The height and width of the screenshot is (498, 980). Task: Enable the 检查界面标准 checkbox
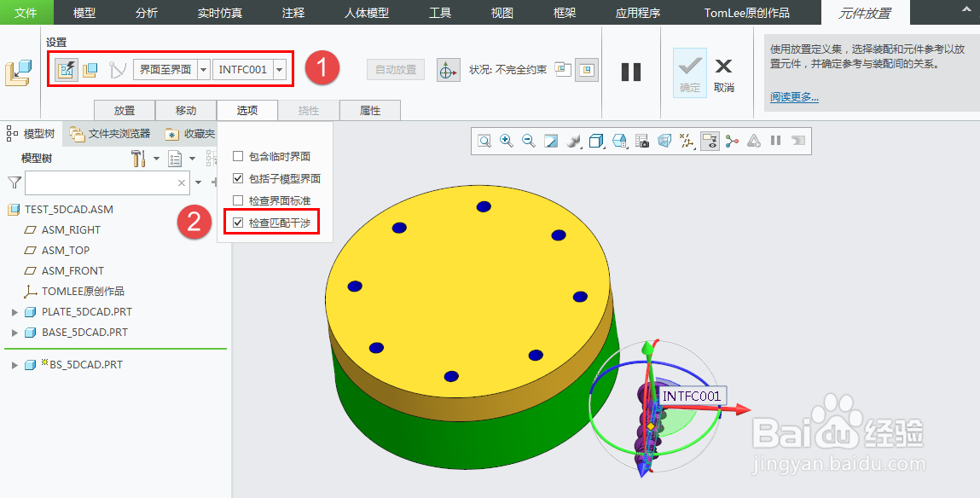pyautogui.click(x=237, y=200)
